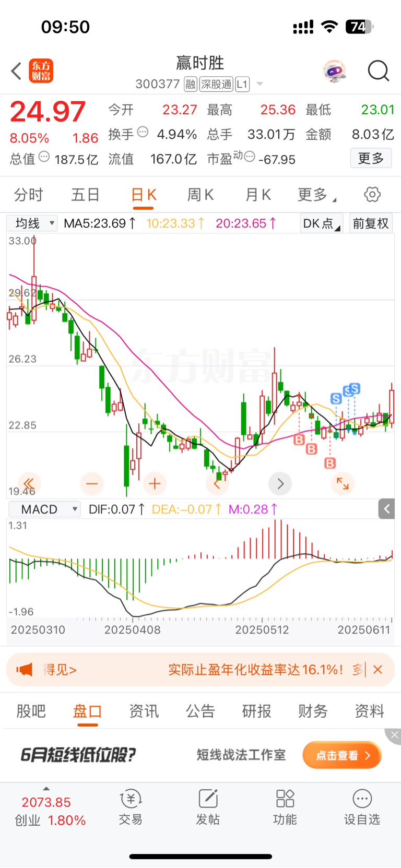401x868 pixels.
Task: Open the robot assistant avatar
Action: 335,71
